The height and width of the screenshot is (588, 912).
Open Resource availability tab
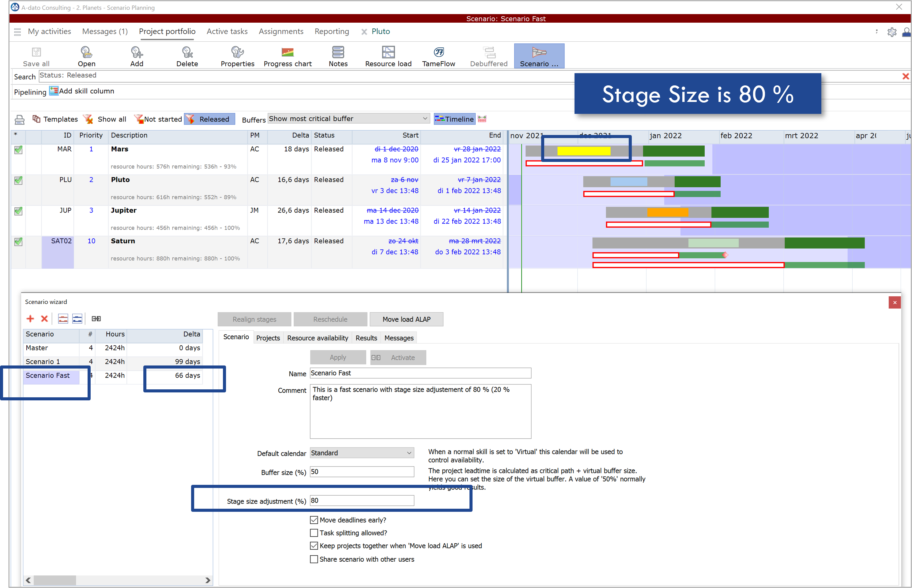tap(318, 338)
